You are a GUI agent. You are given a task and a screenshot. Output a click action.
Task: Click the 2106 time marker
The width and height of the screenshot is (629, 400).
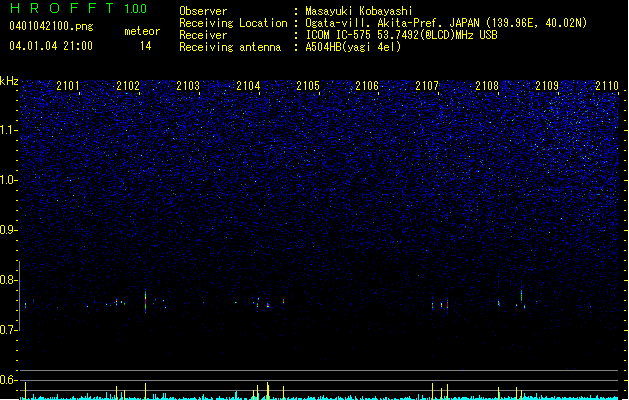[x=367, y=86]
